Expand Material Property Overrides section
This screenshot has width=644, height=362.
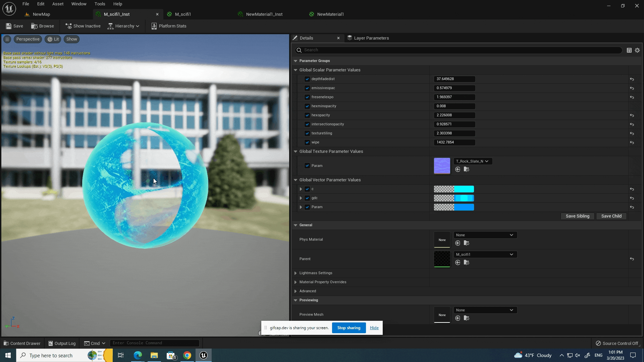point(296,282)
